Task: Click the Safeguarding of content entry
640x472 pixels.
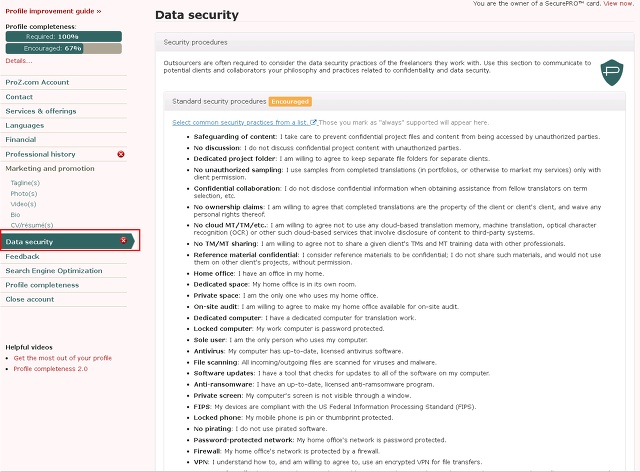Action: pyautogui.click(x=397, y=137)
